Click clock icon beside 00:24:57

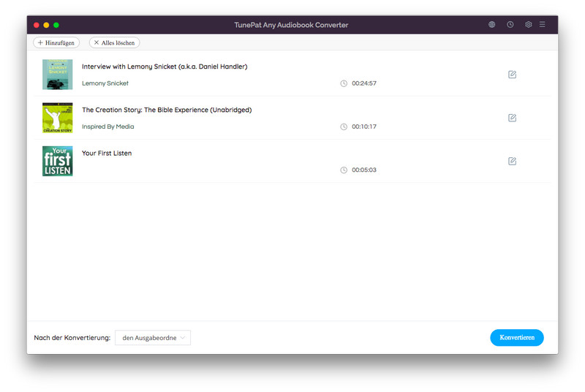344,83
